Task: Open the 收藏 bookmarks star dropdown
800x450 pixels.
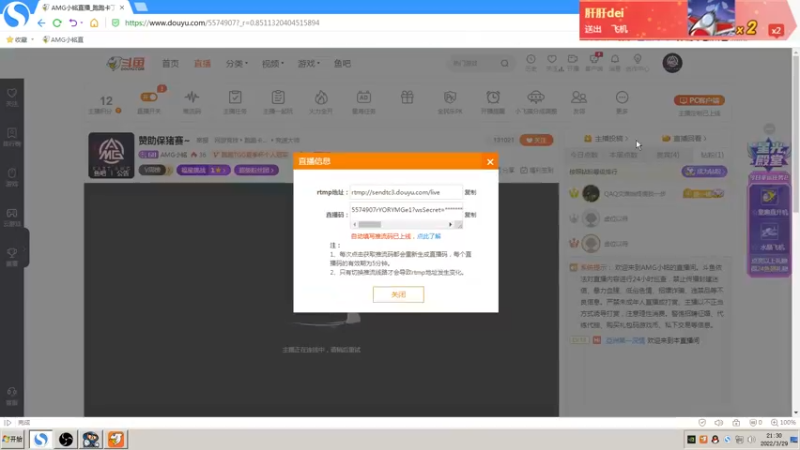Action: (x=20, y=39)
